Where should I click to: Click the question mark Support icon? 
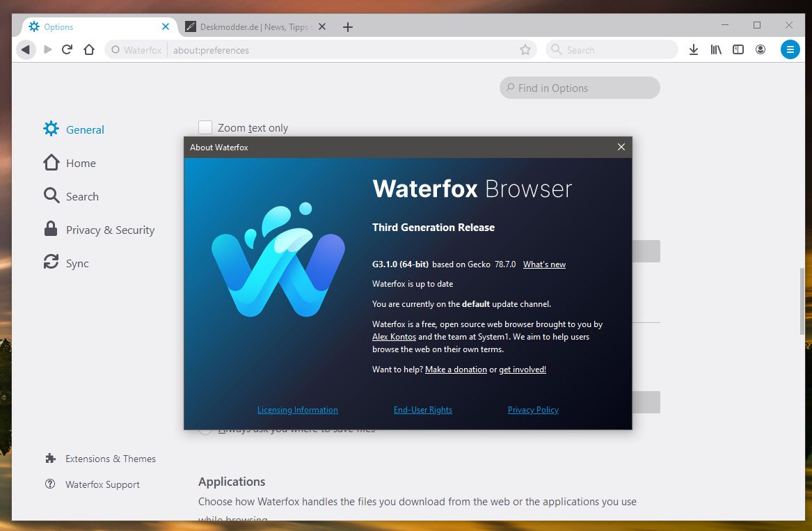50,484
